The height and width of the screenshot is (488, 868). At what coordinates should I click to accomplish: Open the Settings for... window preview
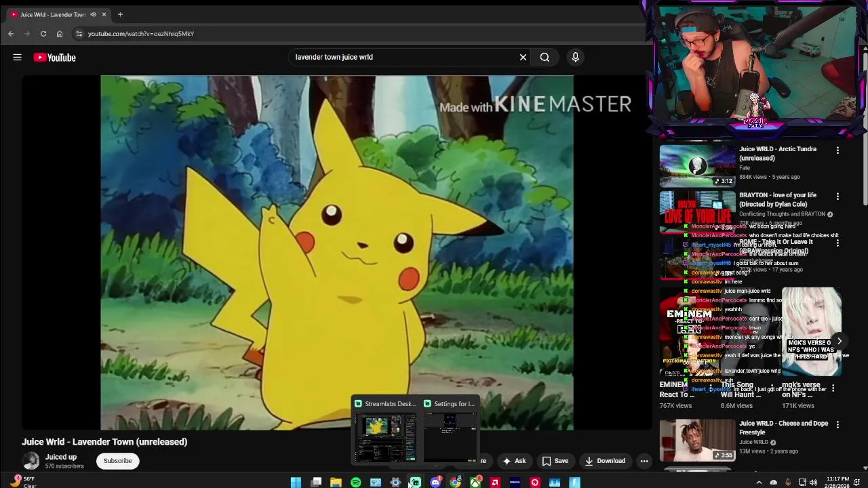(450, 430)
